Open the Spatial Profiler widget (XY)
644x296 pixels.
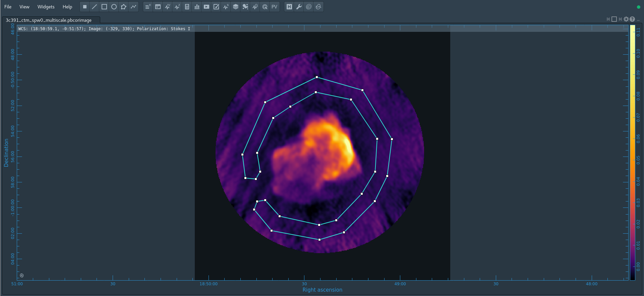click(168, 7)
